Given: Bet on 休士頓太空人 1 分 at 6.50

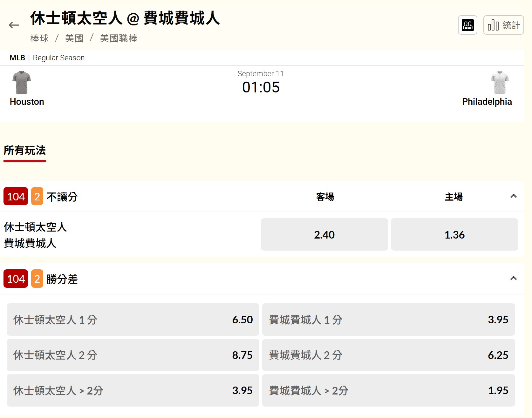Looking at the screenshot, I should [x=133, y=320].
